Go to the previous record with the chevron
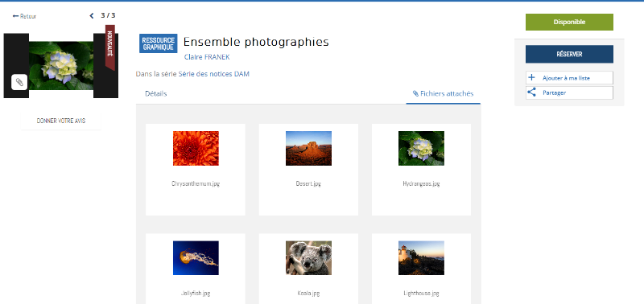Screen dimensions: 644x304 click(x=92, y=16)
